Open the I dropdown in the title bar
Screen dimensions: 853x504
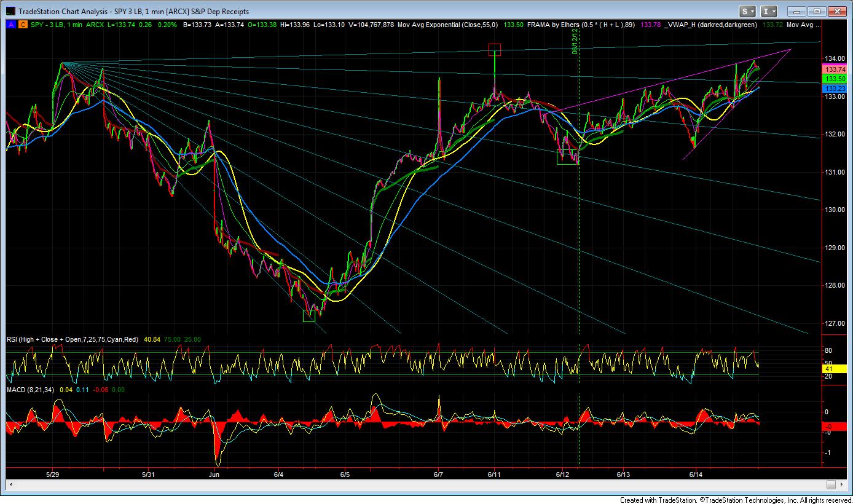pos(769,11)
